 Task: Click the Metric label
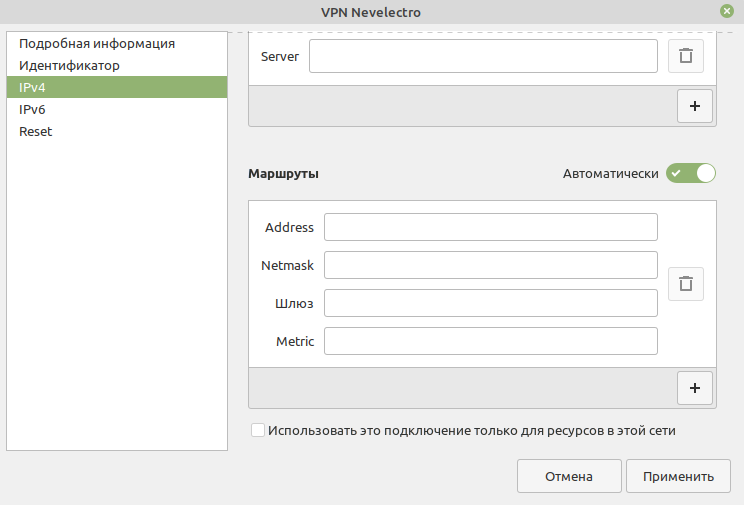pyautogui.click(x=295, y=341)
